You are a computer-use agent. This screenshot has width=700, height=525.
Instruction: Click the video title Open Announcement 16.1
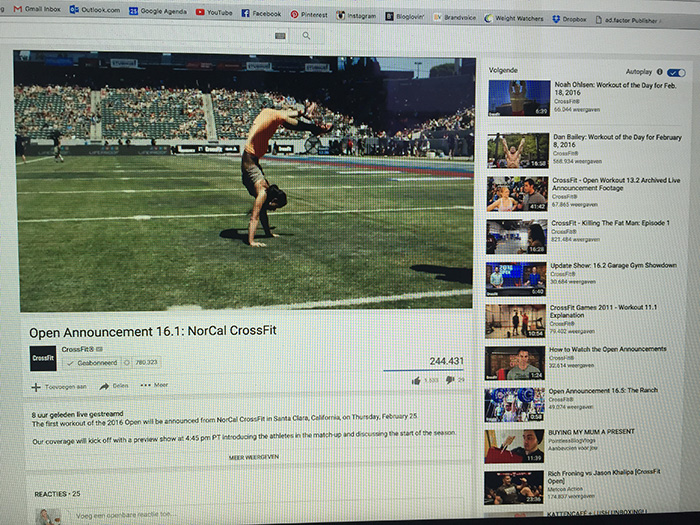(153, 331)
